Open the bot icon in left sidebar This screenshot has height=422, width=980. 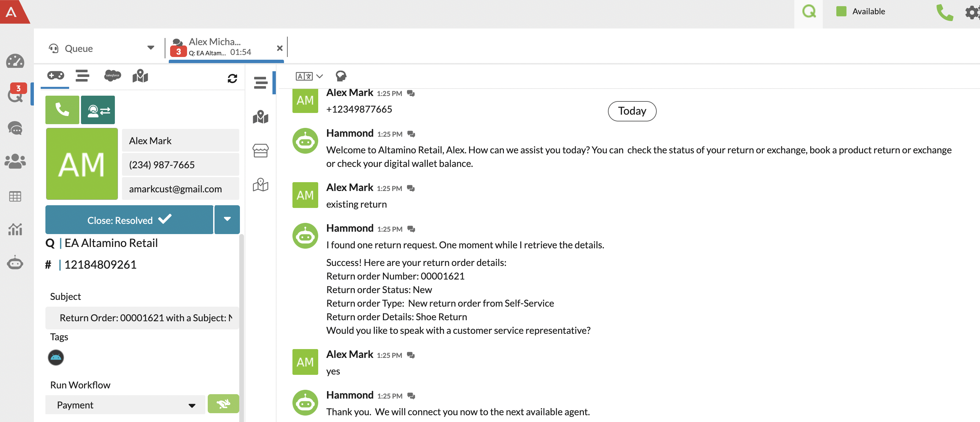pos(15,263)
